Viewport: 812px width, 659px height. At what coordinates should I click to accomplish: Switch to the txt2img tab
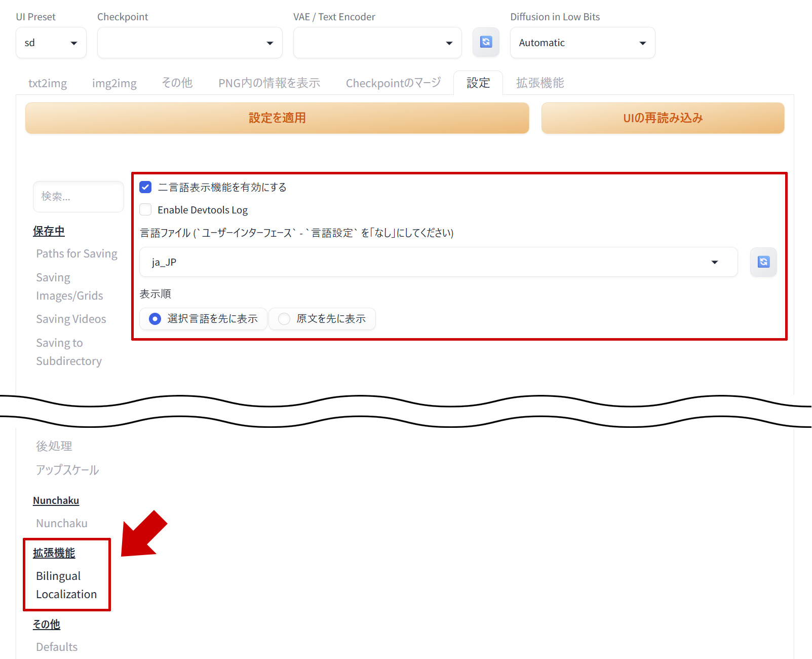48,83
